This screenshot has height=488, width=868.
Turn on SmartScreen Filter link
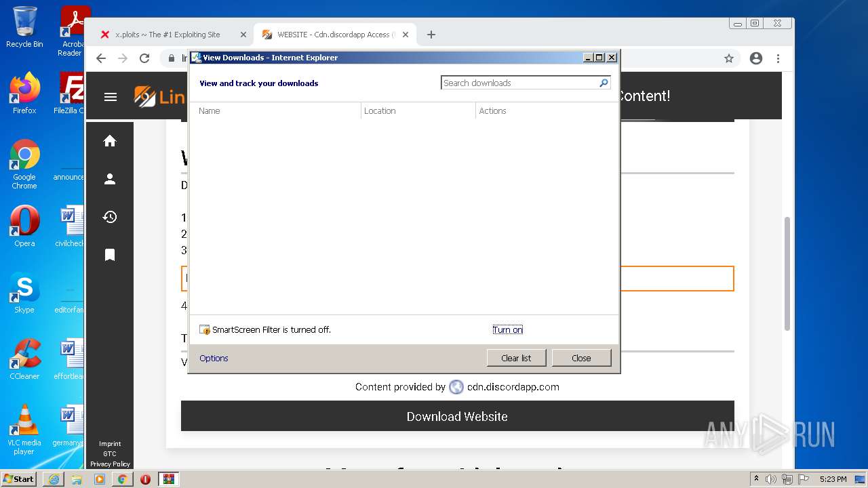[508, 329]
